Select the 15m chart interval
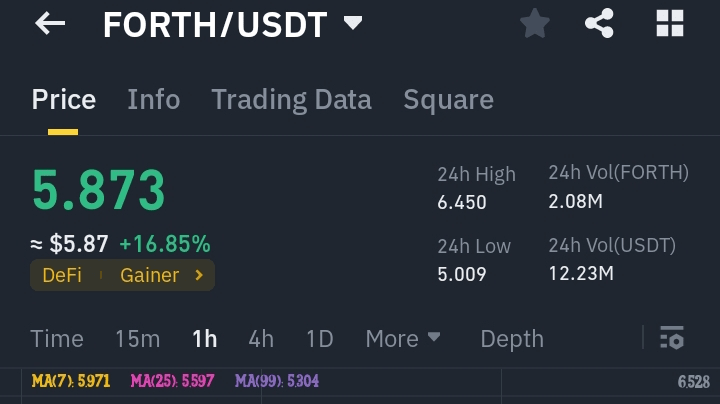Image resolution: width=720 pixels, height=404 pixels. (x=137, y=339)
